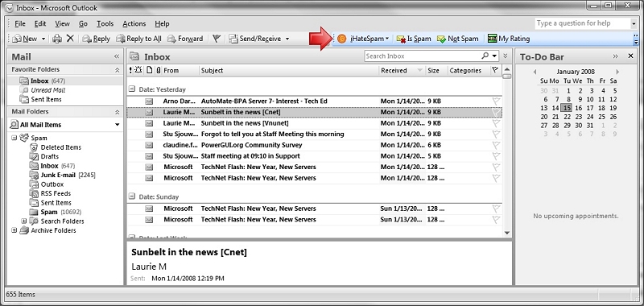The width and height of the screenshot is (644, 306).
Task: Open the Drafts folder
Action: [45, 156]
